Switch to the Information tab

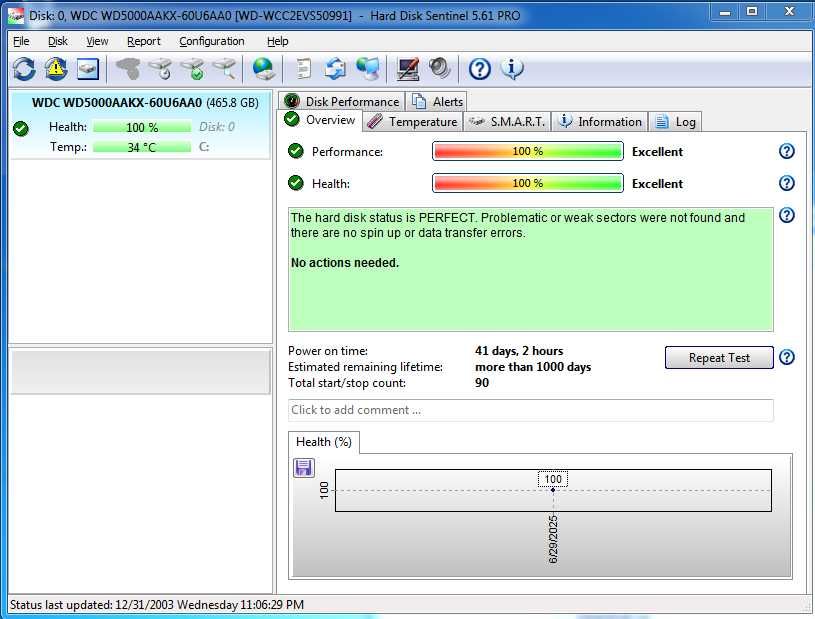[600, 122]
